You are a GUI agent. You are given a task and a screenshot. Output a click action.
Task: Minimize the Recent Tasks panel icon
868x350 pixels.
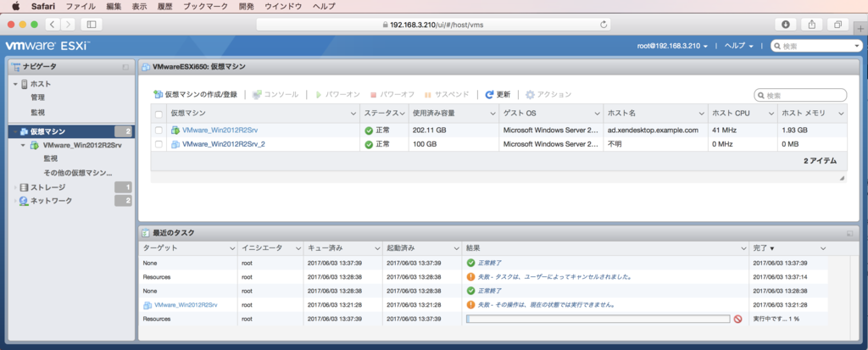click(849, 234)
